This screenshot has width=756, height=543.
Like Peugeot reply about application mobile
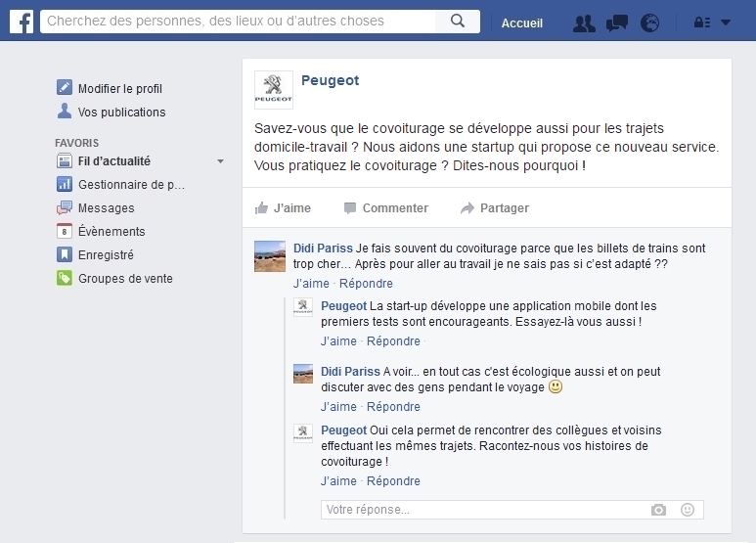(338, 340)
